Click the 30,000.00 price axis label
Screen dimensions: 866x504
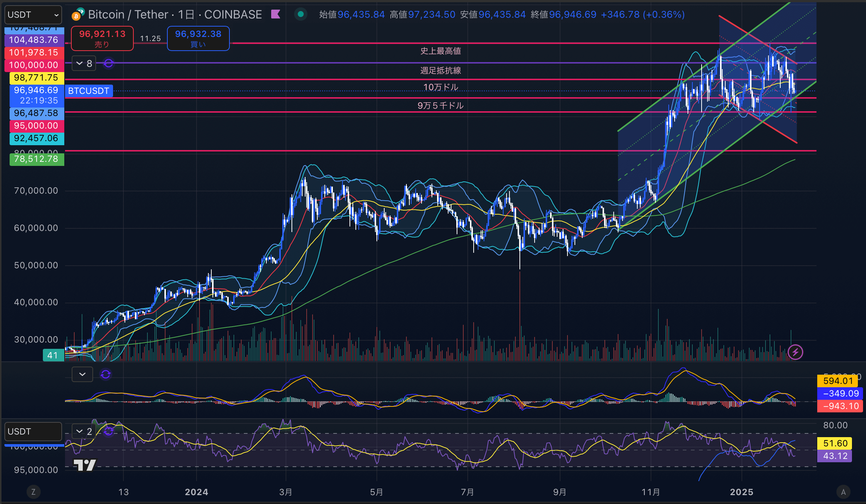(36, 340)
